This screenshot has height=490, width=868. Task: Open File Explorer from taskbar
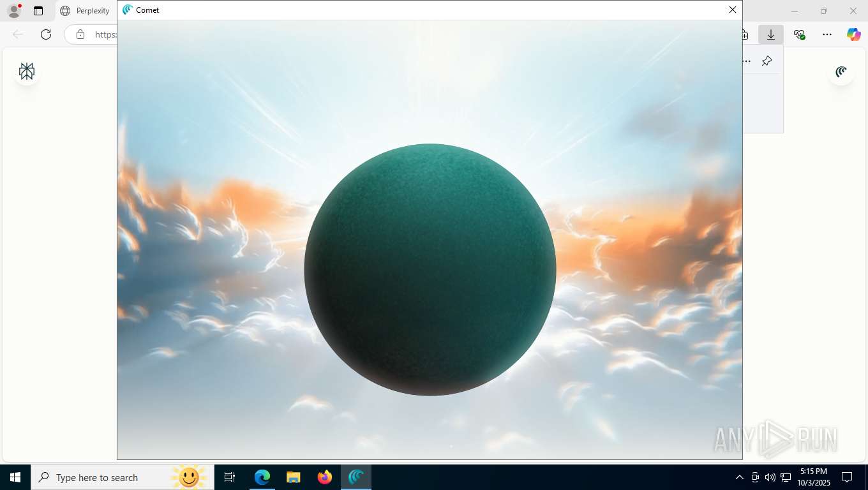pyautogui.click(x=294, y=477)
